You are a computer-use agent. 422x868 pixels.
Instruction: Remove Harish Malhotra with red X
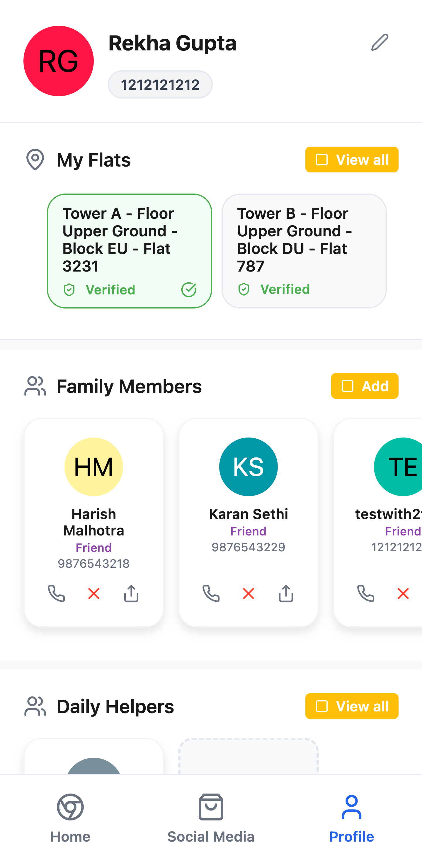93,594
